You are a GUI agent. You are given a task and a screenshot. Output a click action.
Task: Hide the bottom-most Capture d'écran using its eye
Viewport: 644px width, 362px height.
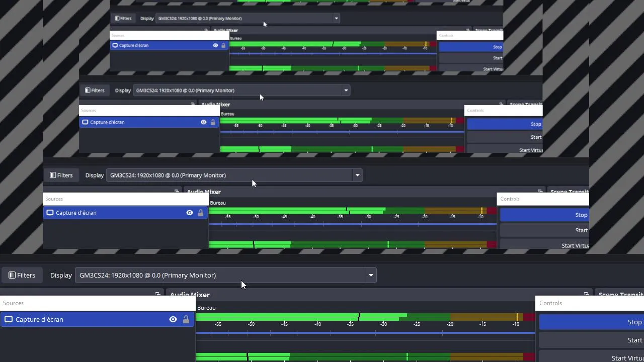[173, 319]
